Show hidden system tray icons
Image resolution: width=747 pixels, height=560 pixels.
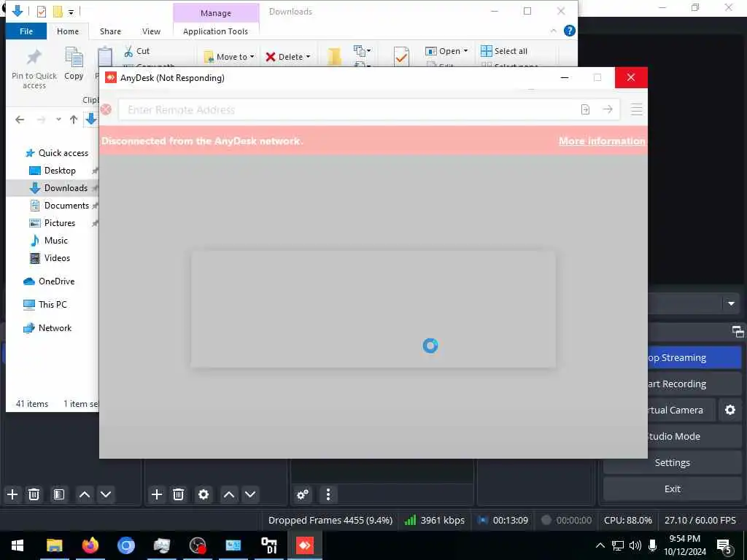pos(600,545)
